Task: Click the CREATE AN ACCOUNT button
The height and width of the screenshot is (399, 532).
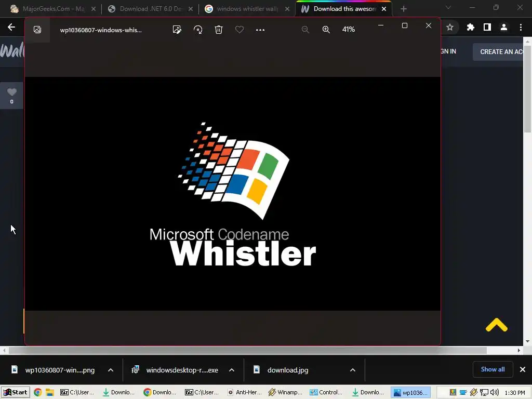Action: (498, 52)
